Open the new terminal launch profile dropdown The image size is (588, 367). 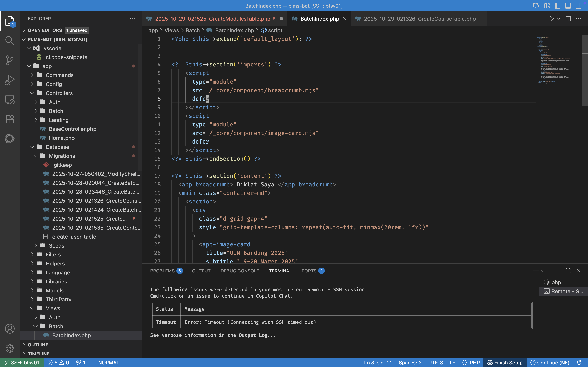tap(543, 271)
